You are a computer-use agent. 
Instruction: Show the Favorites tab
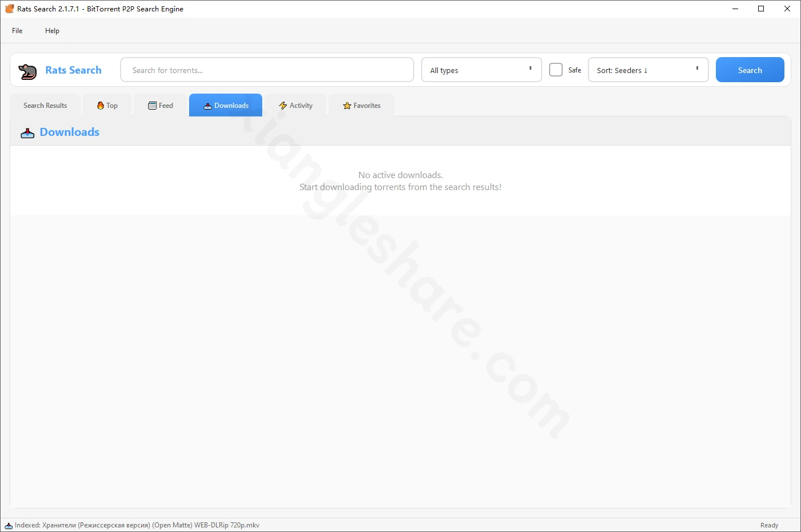click(x=361, y=106)
